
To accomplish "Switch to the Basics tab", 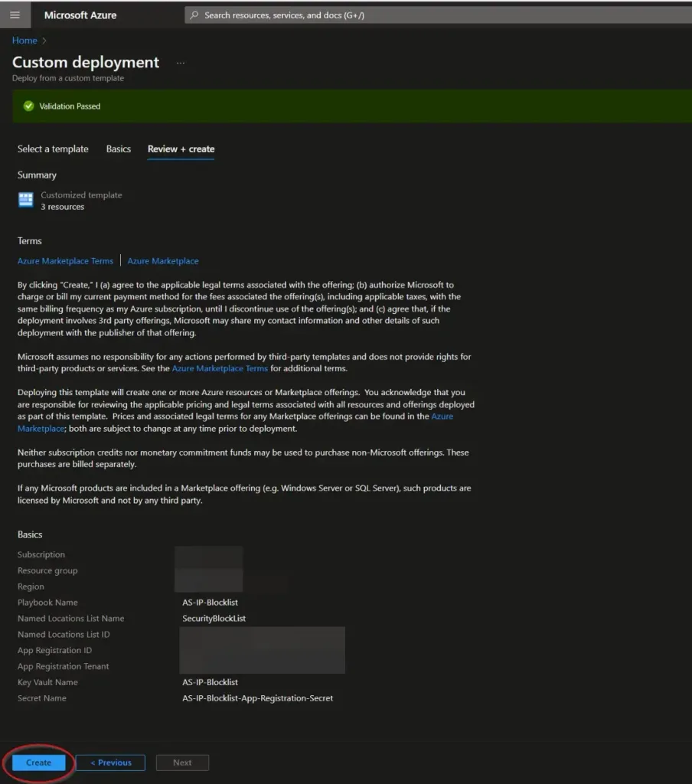I will click(x=119, y=149).
